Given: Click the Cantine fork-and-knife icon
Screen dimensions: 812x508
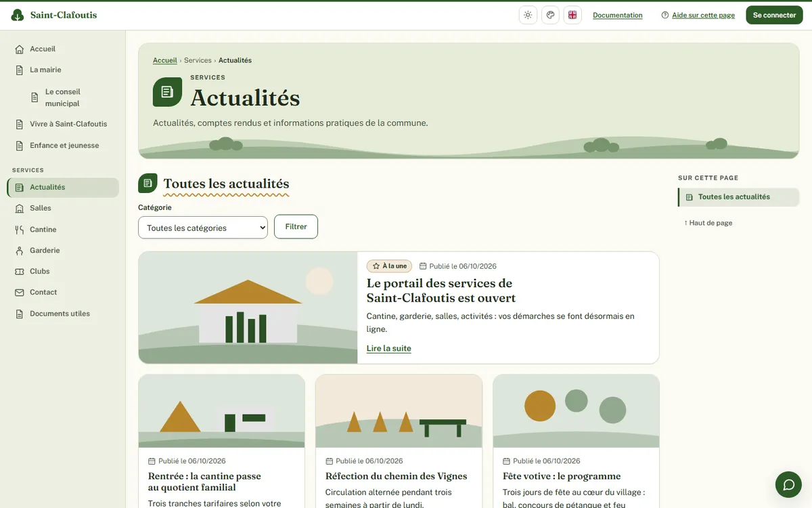Looking at the screenshot, I should [20, 230].
